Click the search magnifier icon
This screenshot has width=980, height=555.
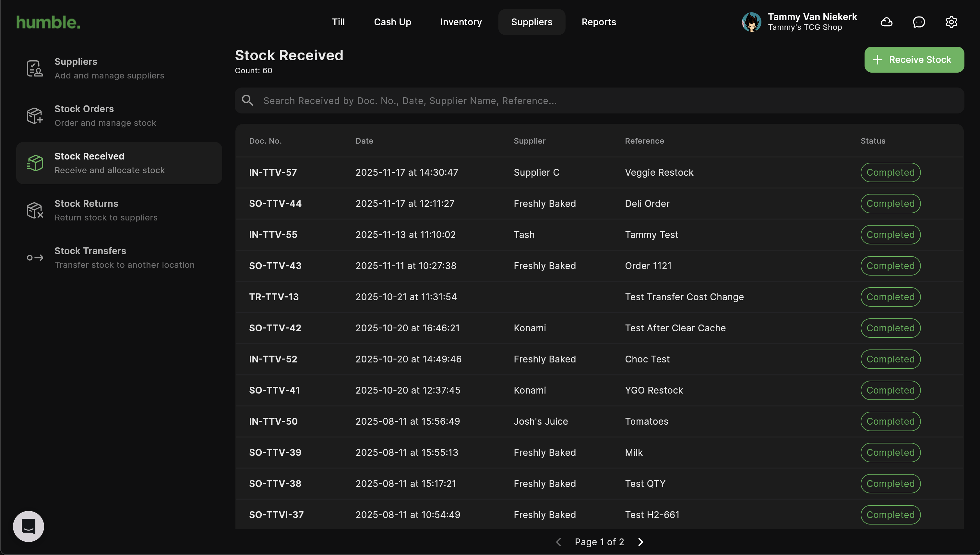(247, 100)
